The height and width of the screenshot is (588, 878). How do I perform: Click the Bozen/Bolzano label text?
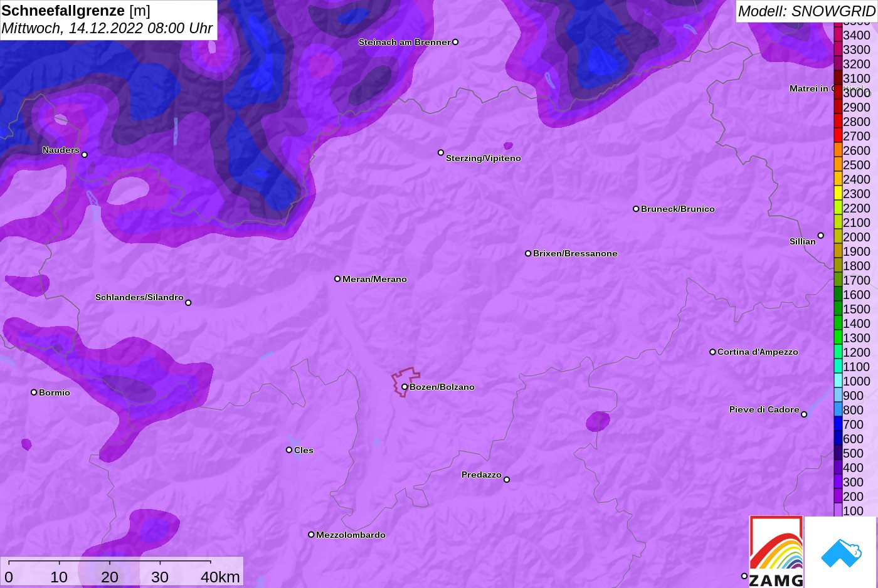point(442,387)
